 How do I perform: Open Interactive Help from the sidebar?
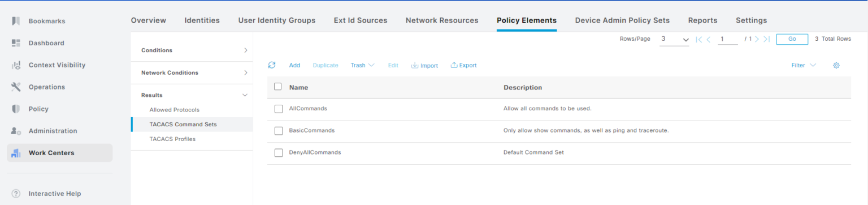(55, 194)
